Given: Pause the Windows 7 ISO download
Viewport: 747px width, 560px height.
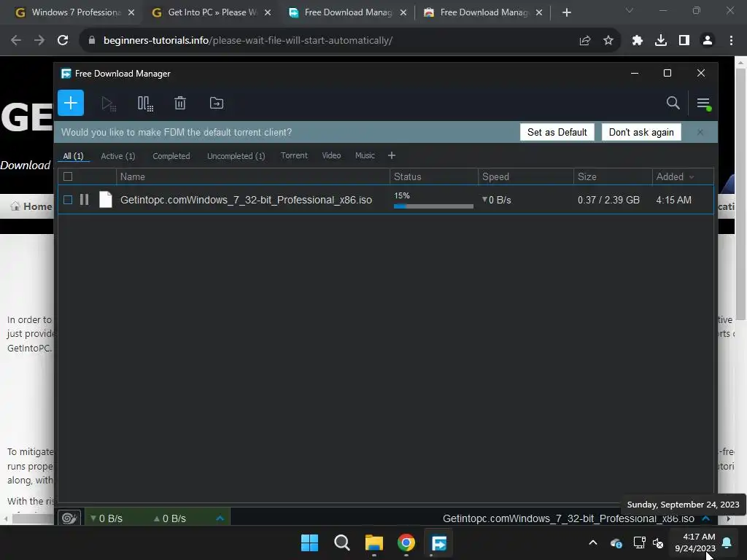Looking at the screenshot, I should 85,200.
